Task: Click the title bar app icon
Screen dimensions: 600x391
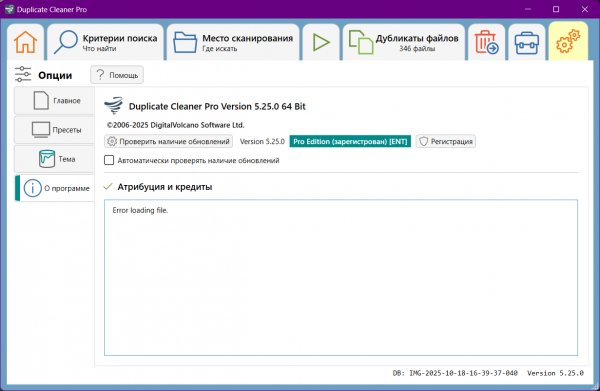Action: pyautogui.click(x=9, y=9)
